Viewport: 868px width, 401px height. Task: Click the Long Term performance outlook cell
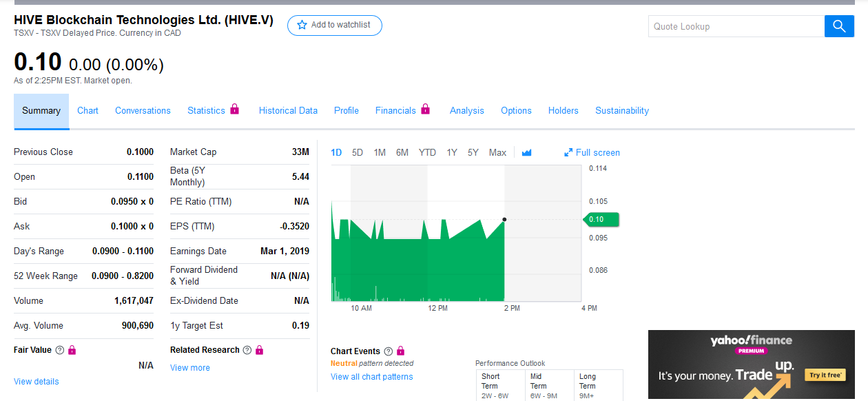[x=598, y=386]
